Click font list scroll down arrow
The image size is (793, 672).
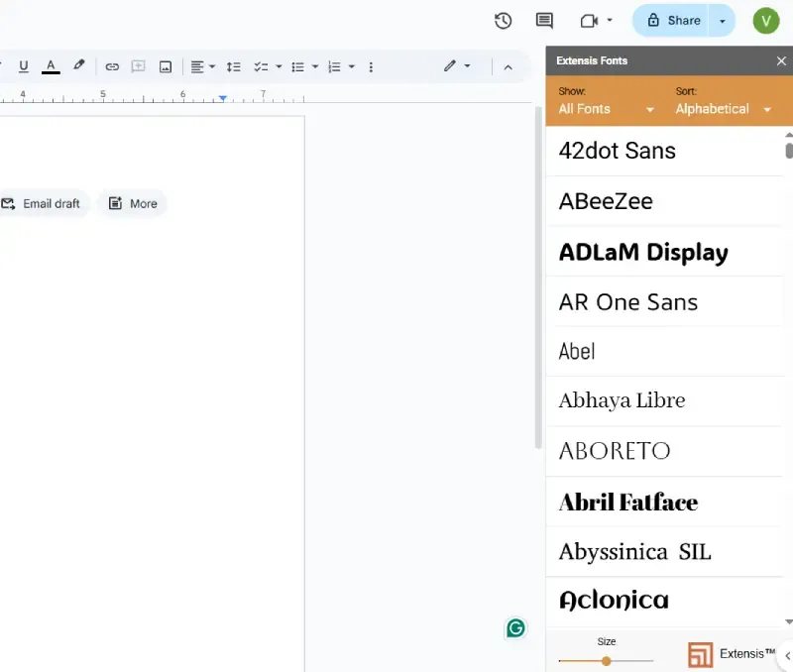tap(788, 621)
